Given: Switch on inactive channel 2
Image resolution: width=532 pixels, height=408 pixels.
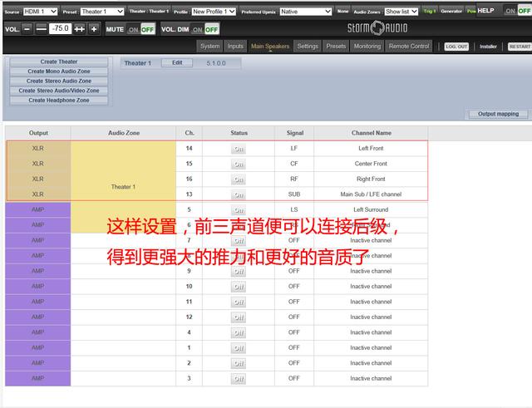Looking at the screenshot, I should [x=239, y=363].
